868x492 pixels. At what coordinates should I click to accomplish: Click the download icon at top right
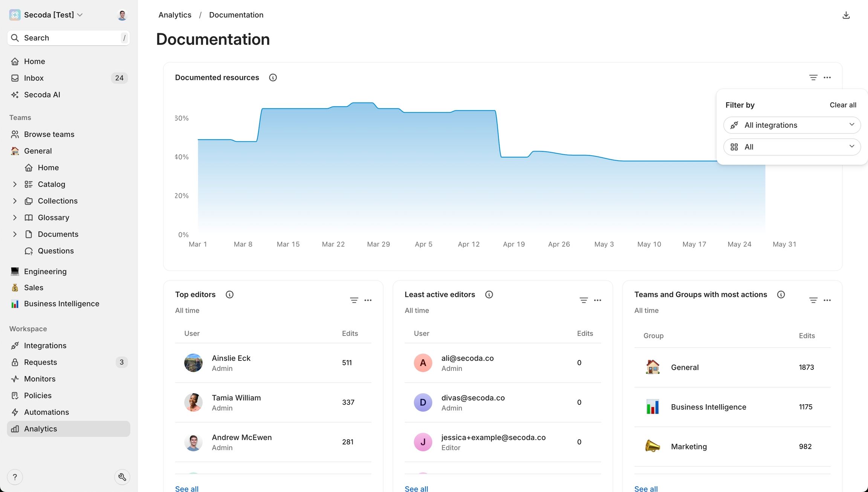pyautogui.click(x=846, y=15)
